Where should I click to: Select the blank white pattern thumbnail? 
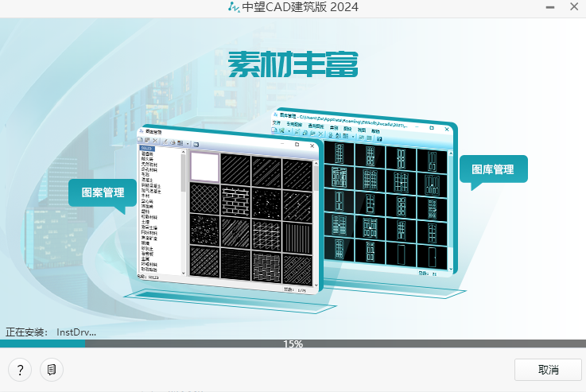tap(204, 168)
